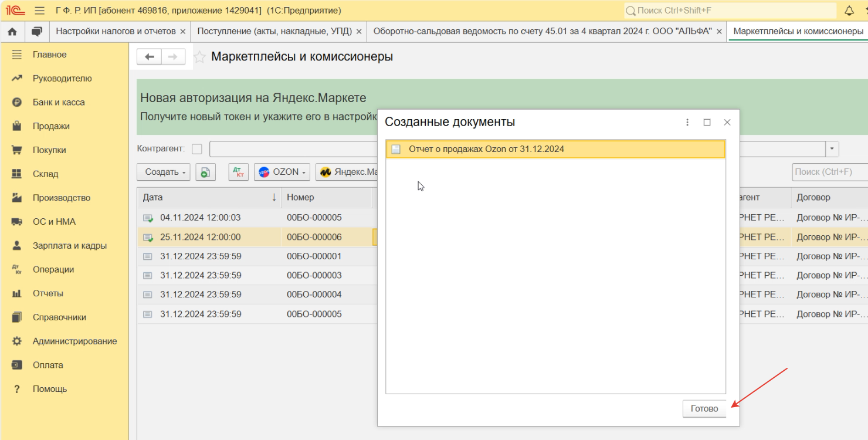Open the home start page icon
This screenshot has width=868, height=440.
tap(12, 31)
